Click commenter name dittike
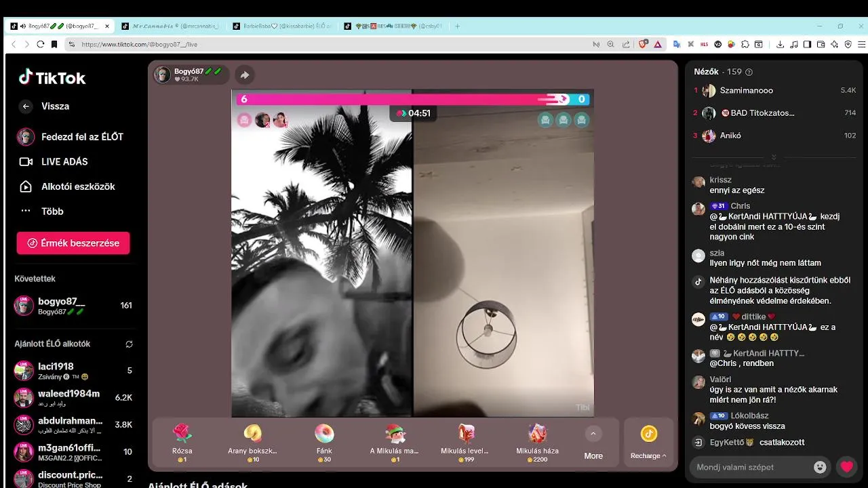 753,317
